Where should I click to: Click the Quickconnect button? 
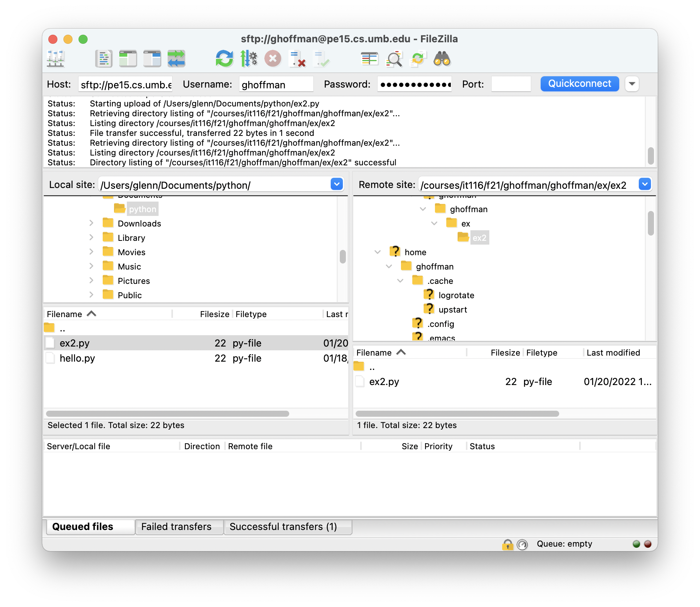[580, 84]
